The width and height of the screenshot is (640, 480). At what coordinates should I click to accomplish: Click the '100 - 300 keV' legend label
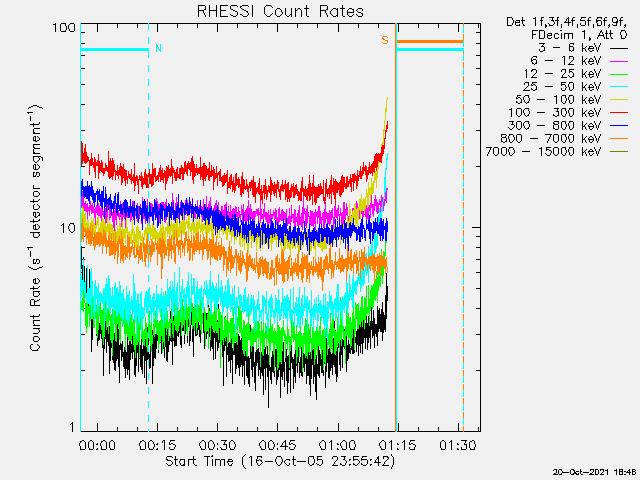(555, 113)
